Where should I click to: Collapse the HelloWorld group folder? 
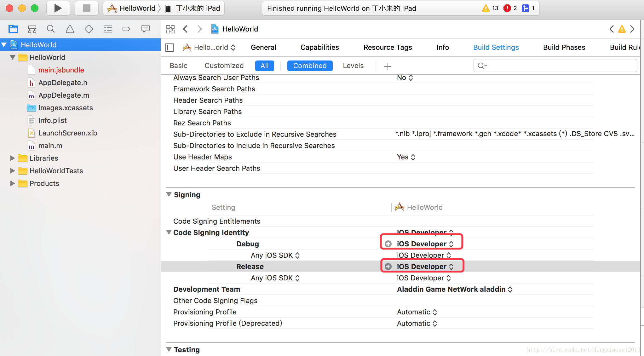(13, 57)
